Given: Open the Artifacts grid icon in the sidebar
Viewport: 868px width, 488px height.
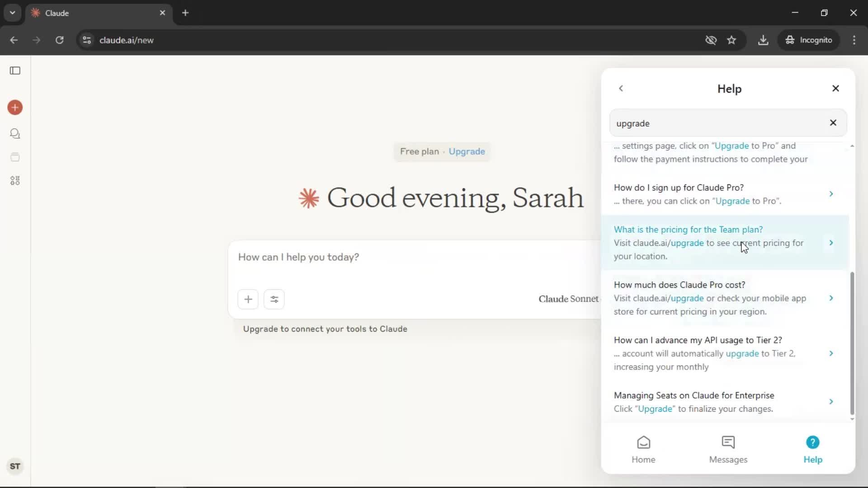Looking at the screenshot, I should 15,181.
